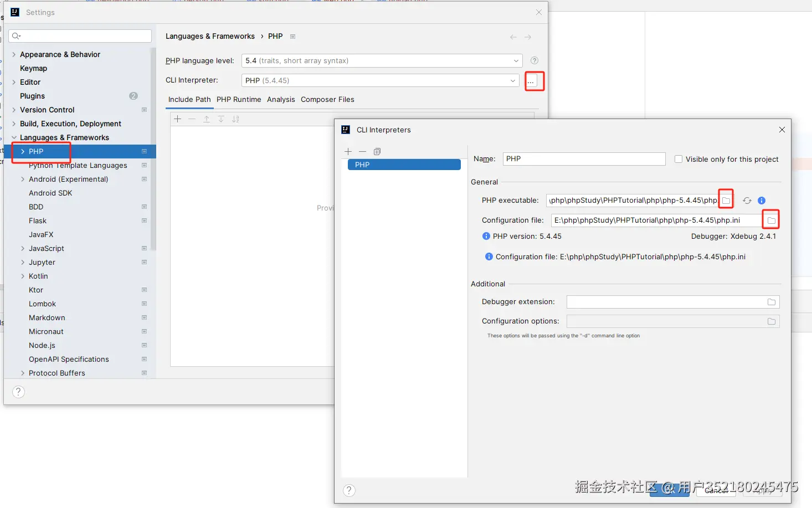The width and height of the screenshot is (812, 508).
Task: Click the settings tree vertical scrollbar
Action: (153, 150)
